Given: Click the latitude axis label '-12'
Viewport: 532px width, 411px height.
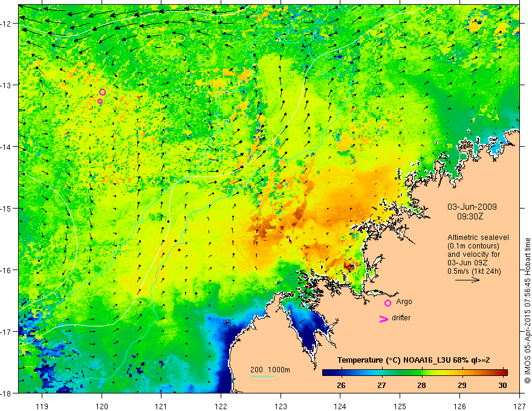Looking at the screenshot, I should pyautogui.click(x=7, y=24).
